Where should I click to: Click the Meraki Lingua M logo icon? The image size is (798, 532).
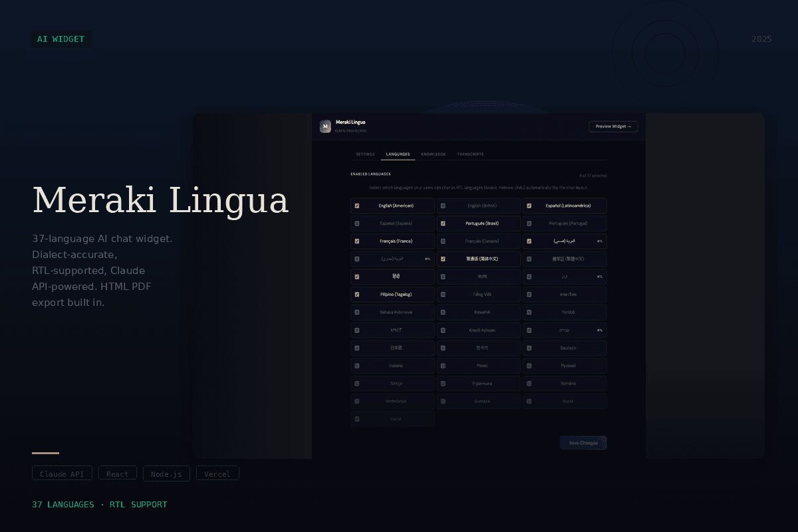(x=325, y=126)
